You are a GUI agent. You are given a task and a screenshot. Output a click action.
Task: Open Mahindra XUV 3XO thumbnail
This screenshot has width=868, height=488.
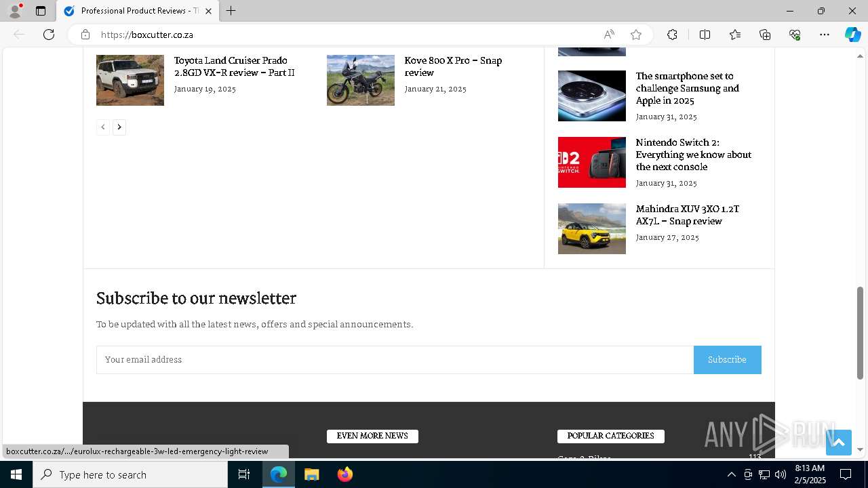[592, 228]
